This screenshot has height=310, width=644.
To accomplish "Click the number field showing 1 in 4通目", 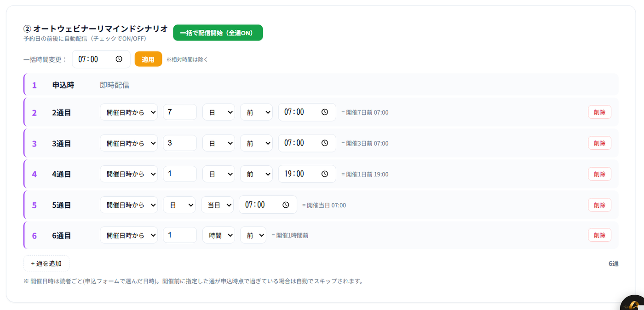I will click(180, 174).
